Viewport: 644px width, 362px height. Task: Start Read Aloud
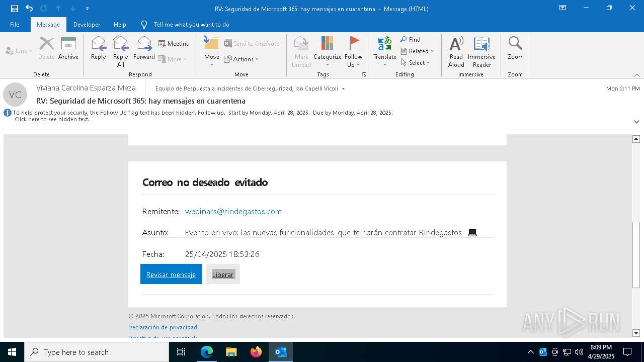point(456,51)
